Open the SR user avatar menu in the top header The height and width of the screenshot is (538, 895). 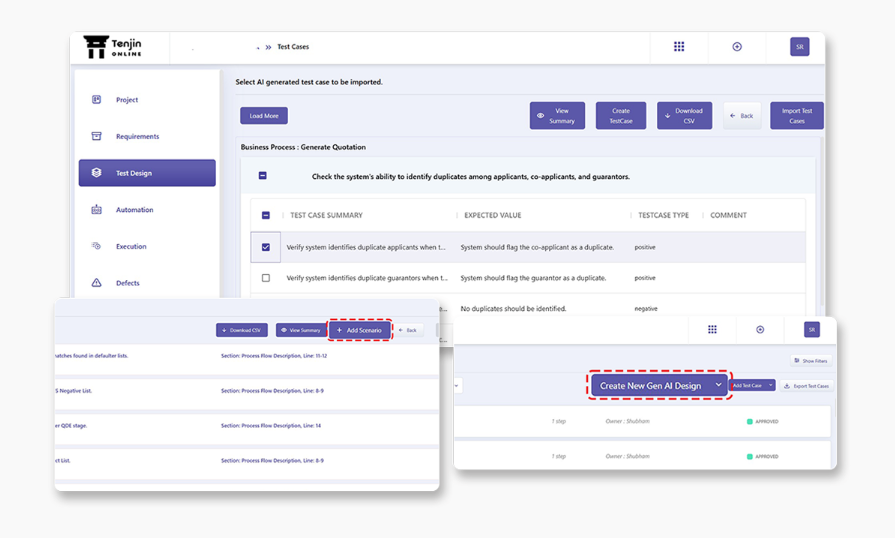(x=799, y=47)
